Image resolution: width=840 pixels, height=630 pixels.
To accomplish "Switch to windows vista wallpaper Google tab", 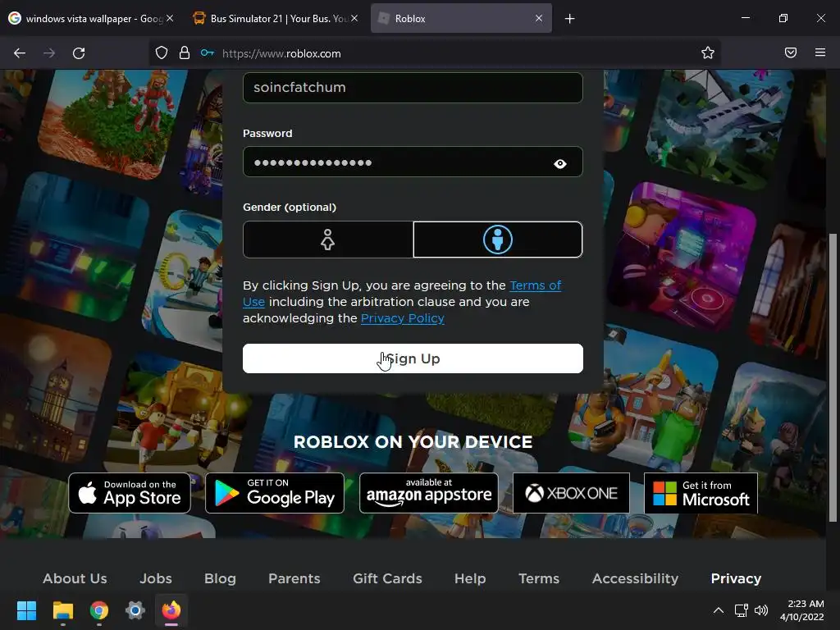I will point(91,18).
